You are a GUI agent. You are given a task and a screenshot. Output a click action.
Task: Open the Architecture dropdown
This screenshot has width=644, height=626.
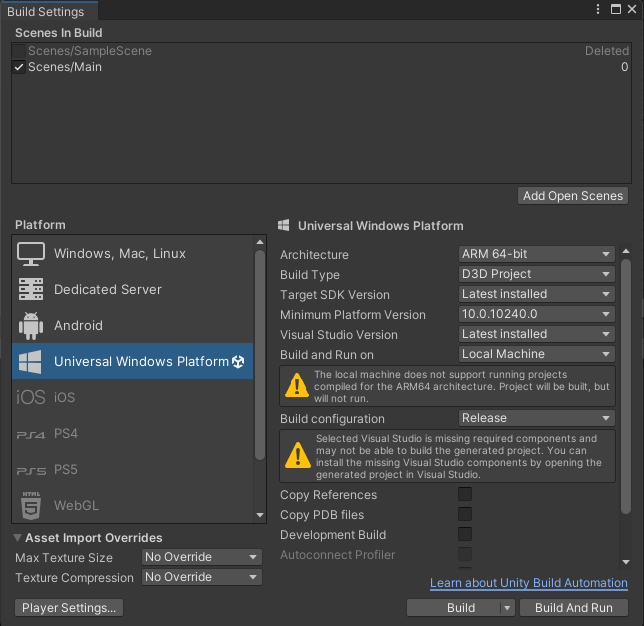(536, 254)
